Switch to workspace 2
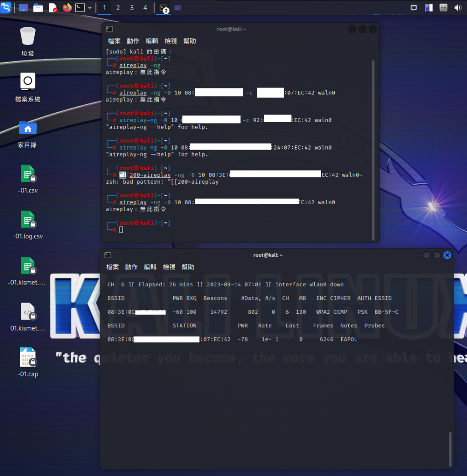The height and width of the screenshot is (476, 467). click(118, 8)
